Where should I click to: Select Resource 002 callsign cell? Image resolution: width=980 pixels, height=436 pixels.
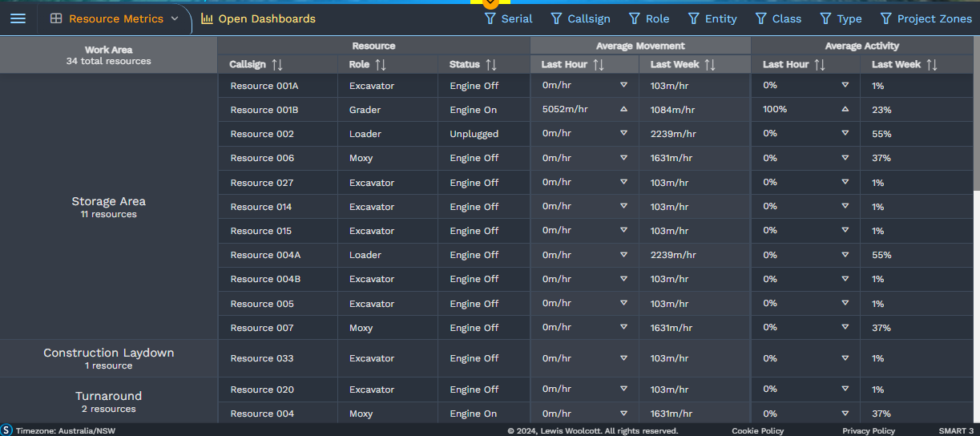tap(277, 134)
